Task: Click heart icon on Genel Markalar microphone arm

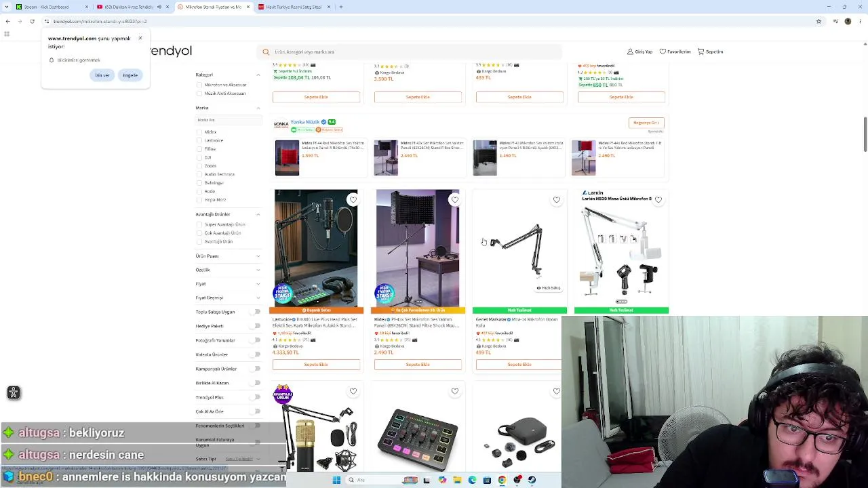Action: (556, 199)
